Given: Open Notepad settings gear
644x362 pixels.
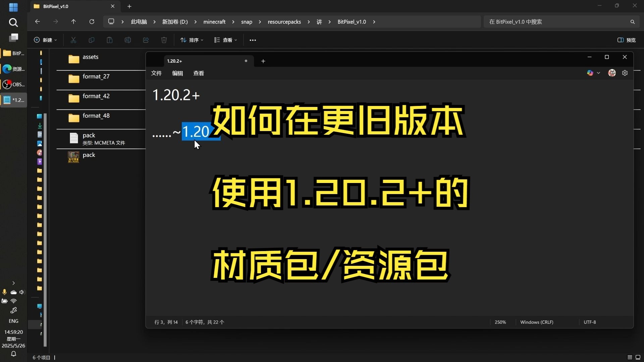Looking at the screenshot, I should [x=625, y=73].
